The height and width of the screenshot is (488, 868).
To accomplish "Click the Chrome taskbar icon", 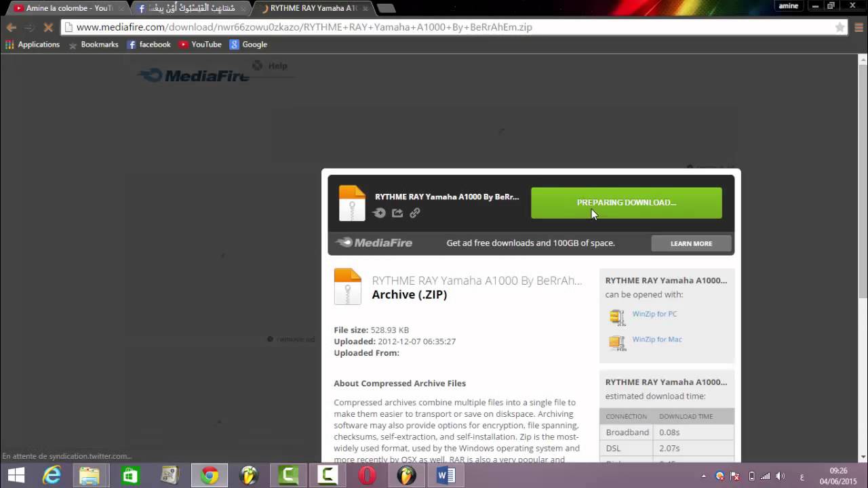I will coord(210,476).
